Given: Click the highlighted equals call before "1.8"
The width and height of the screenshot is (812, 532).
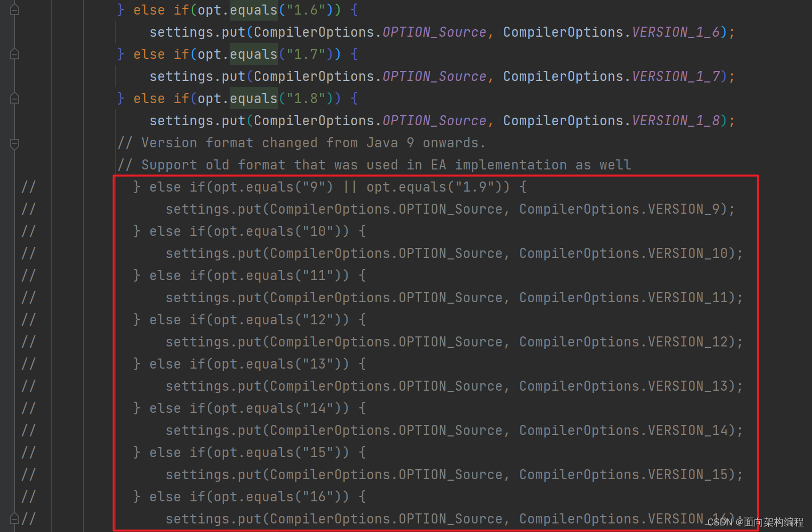Looking at the screenshot, I should click(254, 99).
